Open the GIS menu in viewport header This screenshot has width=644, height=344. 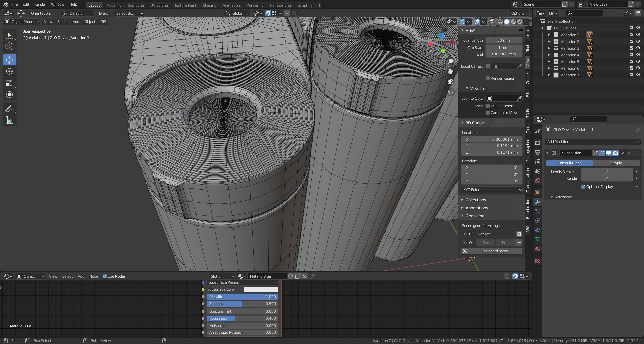click(x=103, y=22)
